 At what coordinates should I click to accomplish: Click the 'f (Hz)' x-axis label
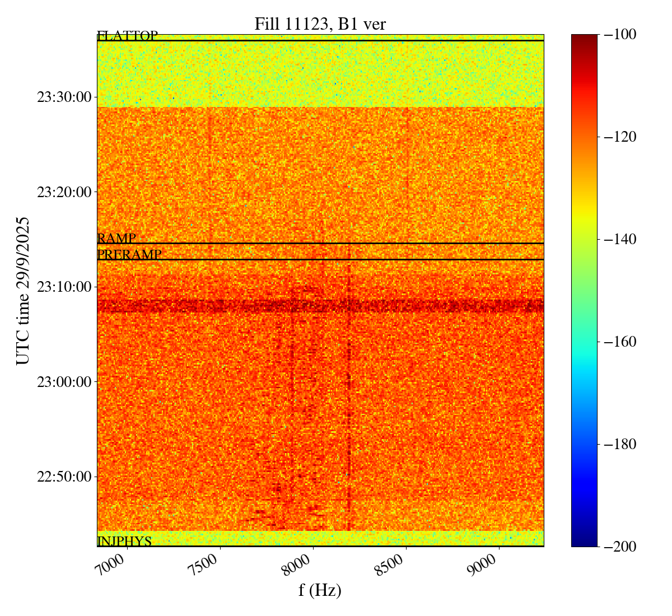[320, 590]
